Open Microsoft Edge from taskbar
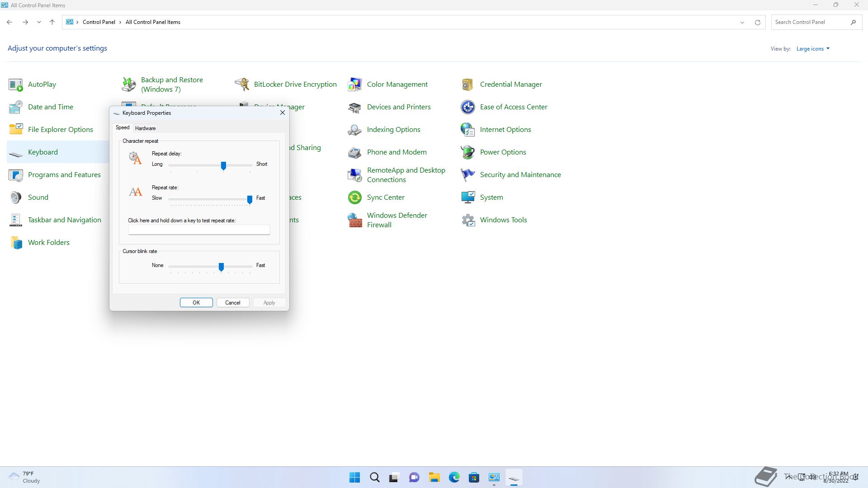 tap(454, 478)
